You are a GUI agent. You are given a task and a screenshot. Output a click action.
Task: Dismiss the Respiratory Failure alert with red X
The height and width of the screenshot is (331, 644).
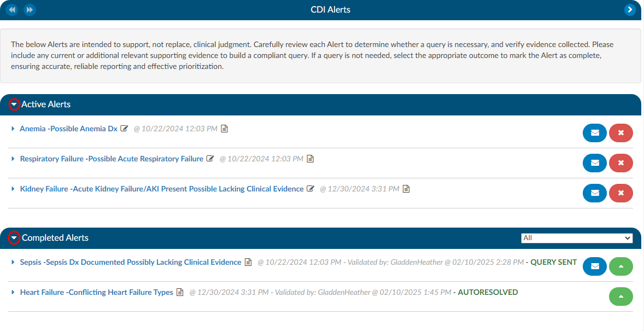[x=621, y=163]
